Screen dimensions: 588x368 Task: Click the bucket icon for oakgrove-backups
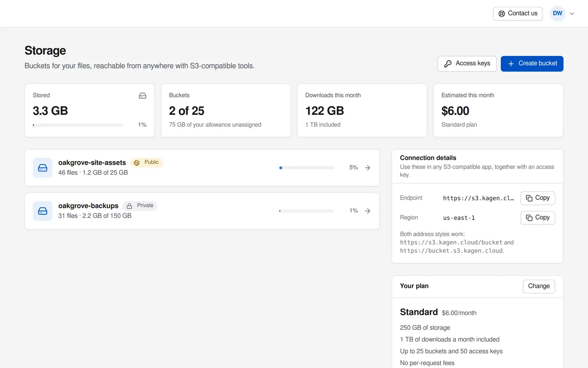42,211
